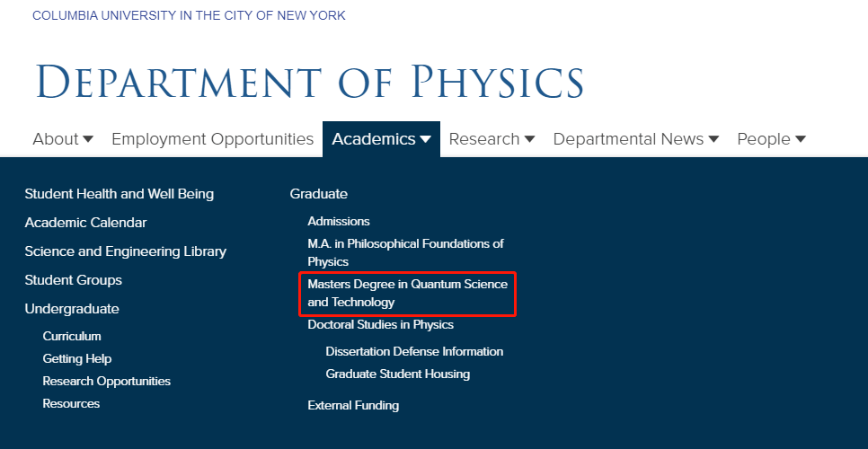The height and width of the screenshot is (449, 868).
Task: Visit the Student Groups page
Action: [x=73, y=280]
